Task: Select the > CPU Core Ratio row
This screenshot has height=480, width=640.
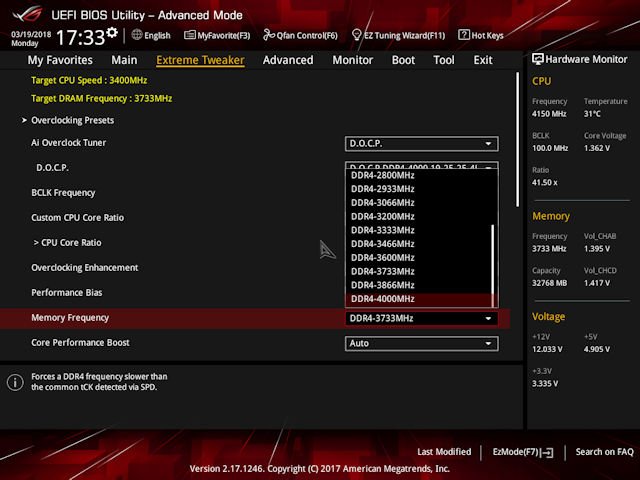Action: [x=67, y=242]
